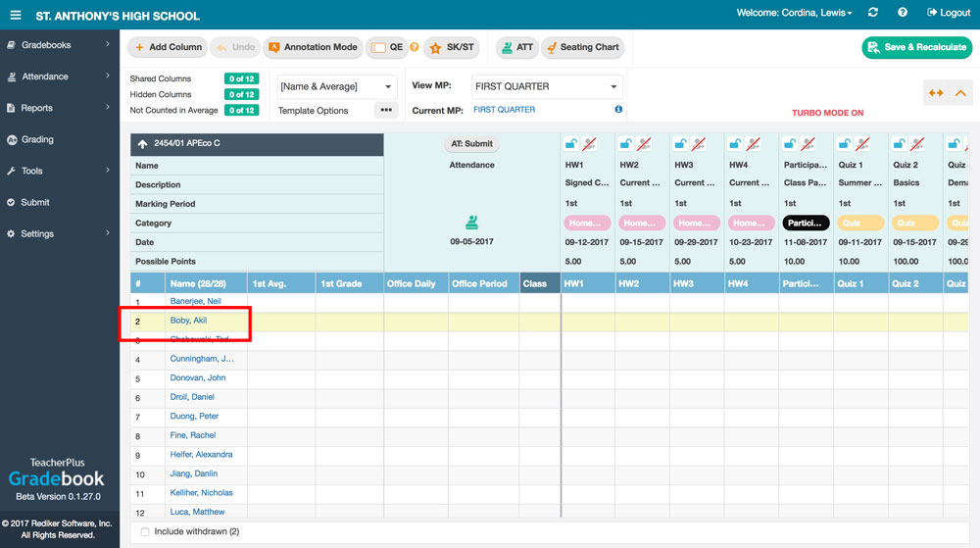Click the QE orange help icon
Screen dimensions: 980x548
coord(414,47)
